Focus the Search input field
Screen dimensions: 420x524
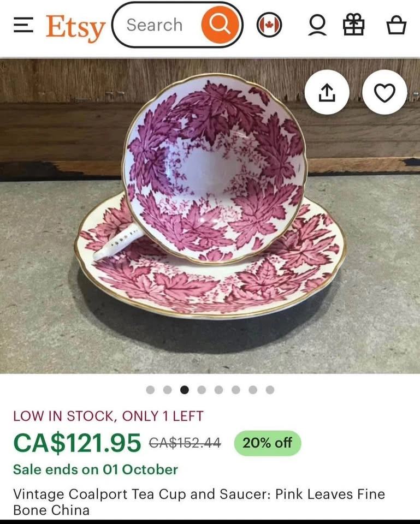pos(157,25)
